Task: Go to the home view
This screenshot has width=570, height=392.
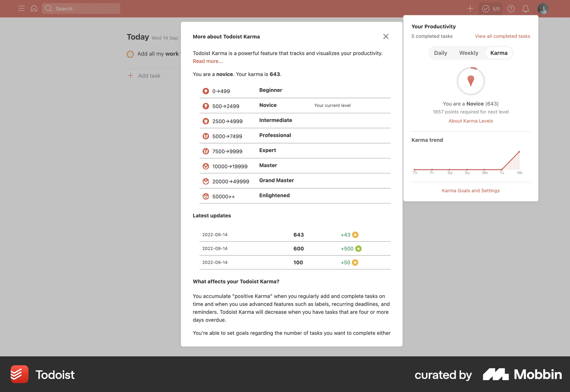Action: click(34, 9)
